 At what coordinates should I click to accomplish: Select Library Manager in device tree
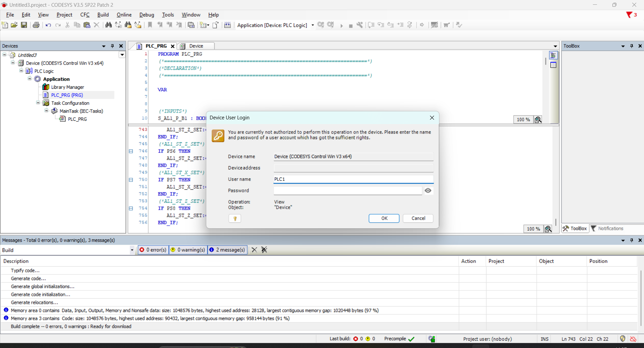point(68,87)
